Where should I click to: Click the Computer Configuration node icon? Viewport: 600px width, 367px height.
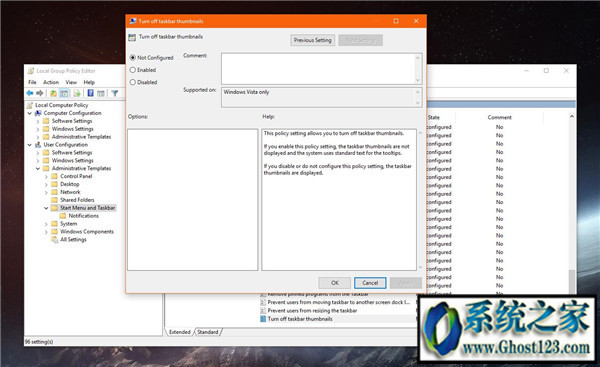coord(38,113)
